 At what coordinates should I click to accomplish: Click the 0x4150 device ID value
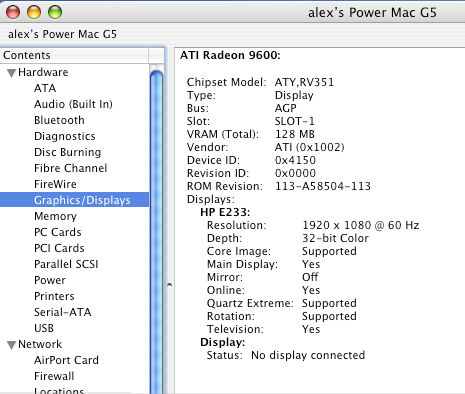(x=295, y=160)
